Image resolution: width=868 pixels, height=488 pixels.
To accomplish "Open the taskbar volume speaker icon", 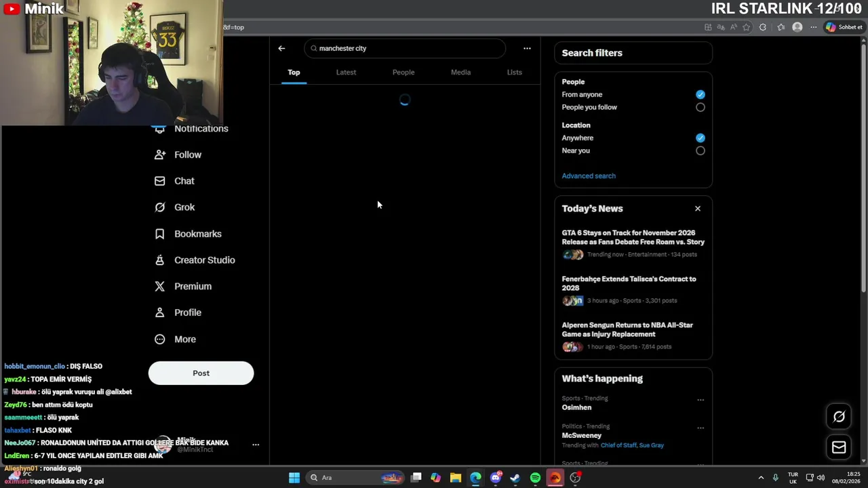I will point(821,478).
